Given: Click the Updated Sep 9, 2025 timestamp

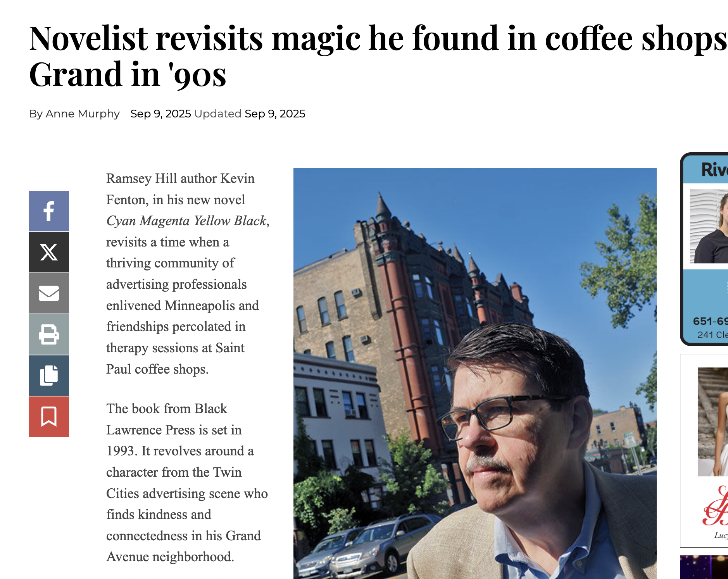Looking at the screenshot, I should pos(250,114).
